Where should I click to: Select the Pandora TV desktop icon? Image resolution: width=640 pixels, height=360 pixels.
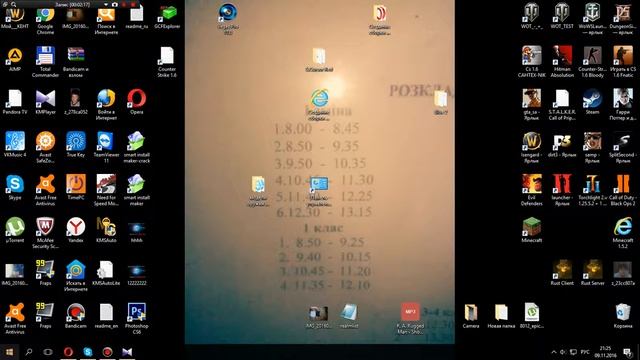click(x=15, y=102)
